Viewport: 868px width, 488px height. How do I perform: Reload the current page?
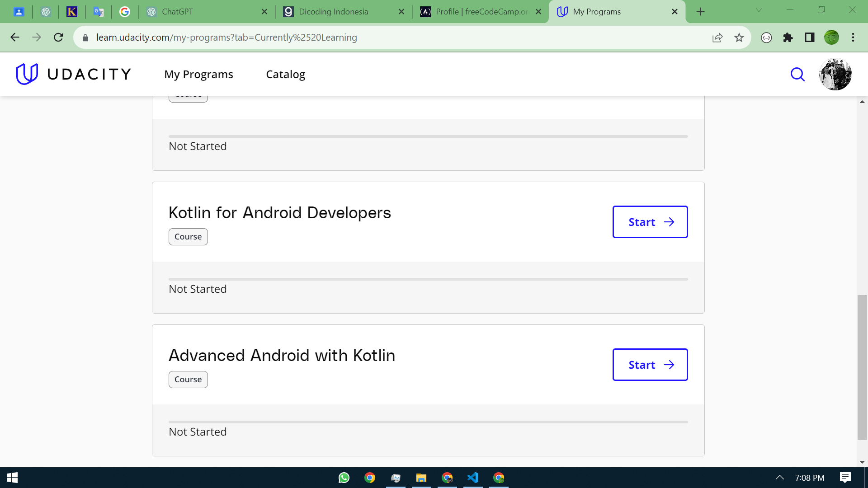pyautogui.click(x=58, y=38)
